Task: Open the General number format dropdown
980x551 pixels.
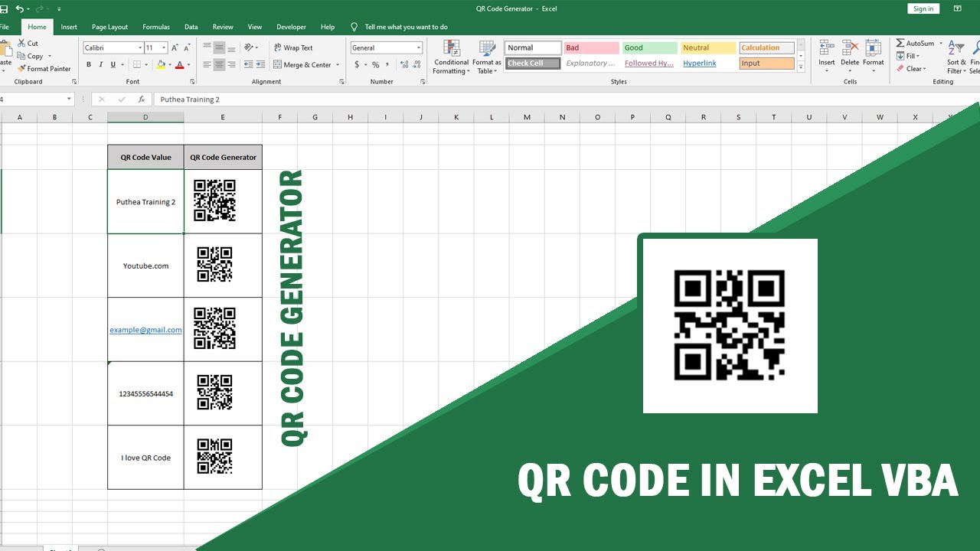Action: [x=419, y=47]
